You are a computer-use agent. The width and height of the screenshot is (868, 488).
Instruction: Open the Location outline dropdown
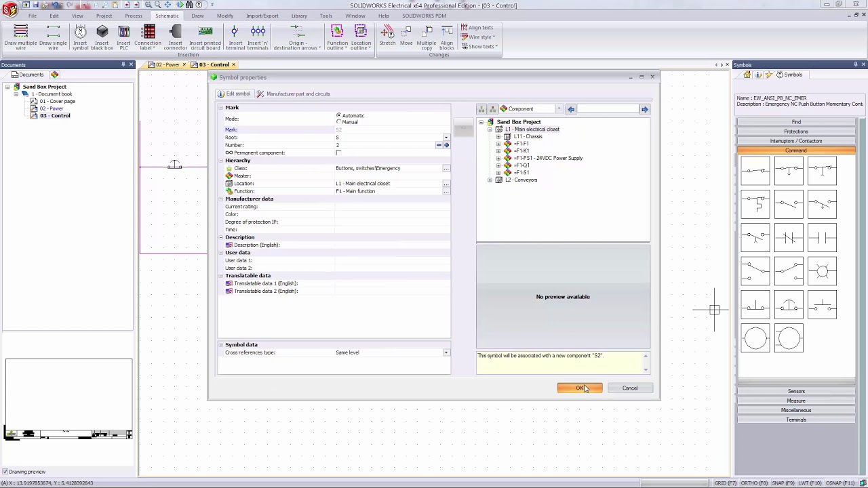(361, 37)
